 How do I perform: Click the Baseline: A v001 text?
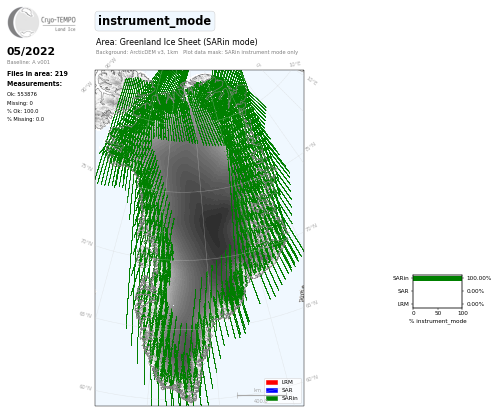[28, 62]
